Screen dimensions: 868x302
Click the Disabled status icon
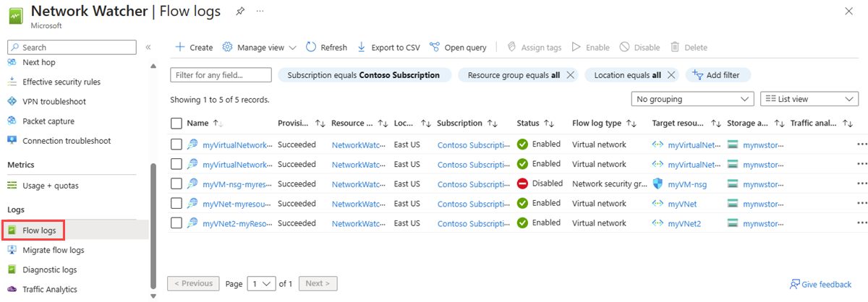523,184
